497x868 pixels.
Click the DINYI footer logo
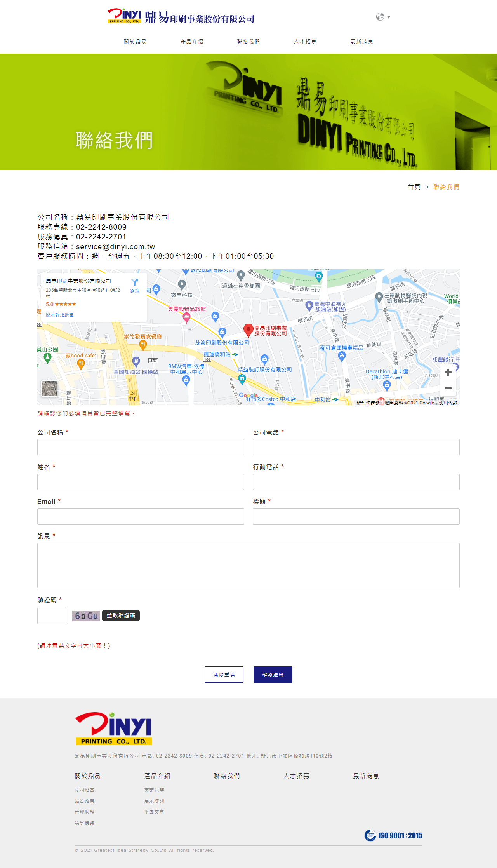(113, 729)
